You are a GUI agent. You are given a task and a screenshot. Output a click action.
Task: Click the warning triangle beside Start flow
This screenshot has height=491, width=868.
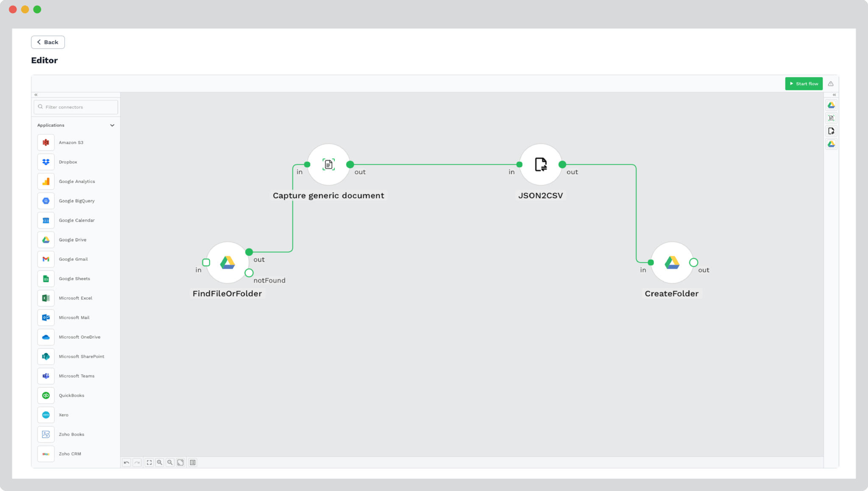pyautogui.click(x=831, y=83)
